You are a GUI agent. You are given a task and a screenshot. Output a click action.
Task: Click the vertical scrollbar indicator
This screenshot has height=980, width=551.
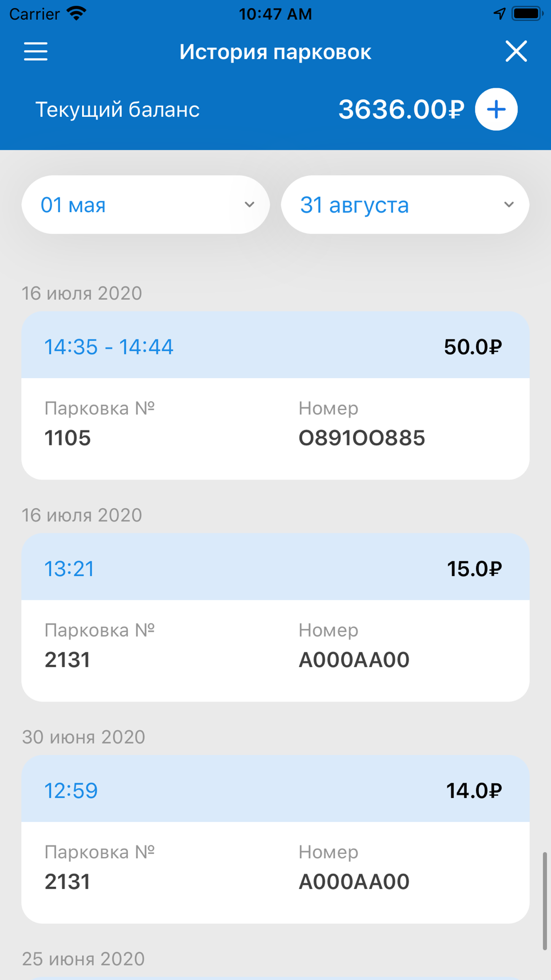pyautogui.click(x=545, y=901)
